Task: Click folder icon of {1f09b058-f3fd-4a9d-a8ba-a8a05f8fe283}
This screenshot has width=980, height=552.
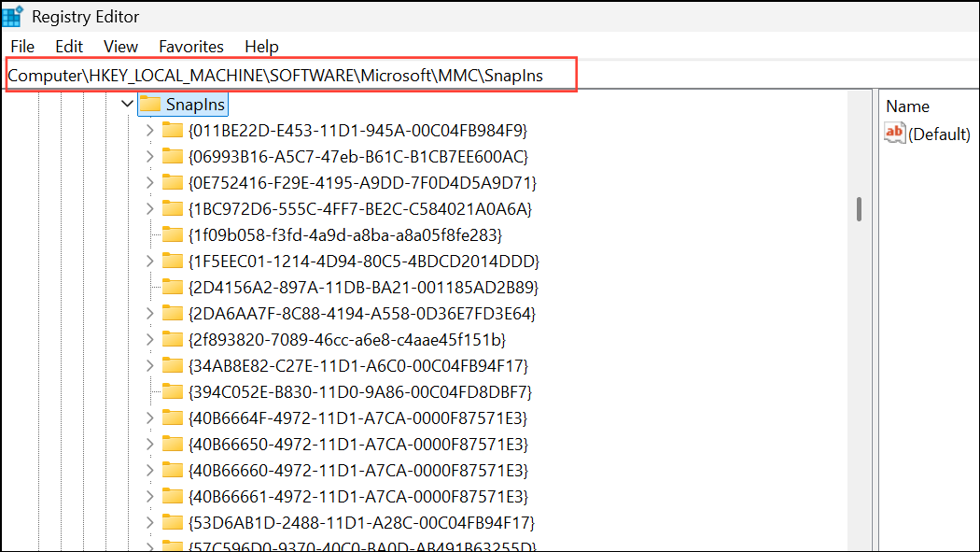Action: point(173,234)
